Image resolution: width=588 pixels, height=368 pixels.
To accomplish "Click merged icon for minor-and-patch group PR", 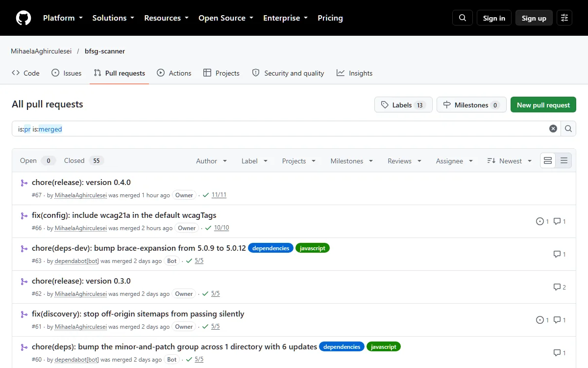I will coord(24,347).
